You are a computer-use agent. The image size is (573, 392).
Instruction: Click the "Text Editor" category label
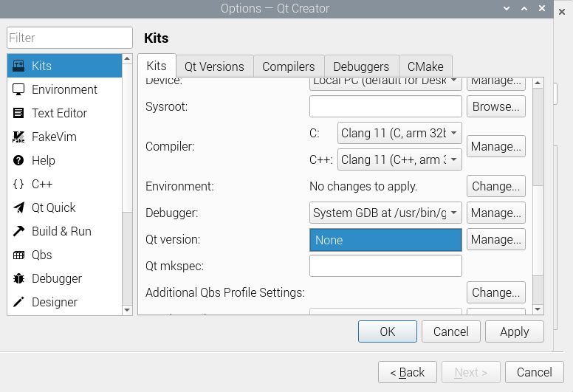coord(59,113)
